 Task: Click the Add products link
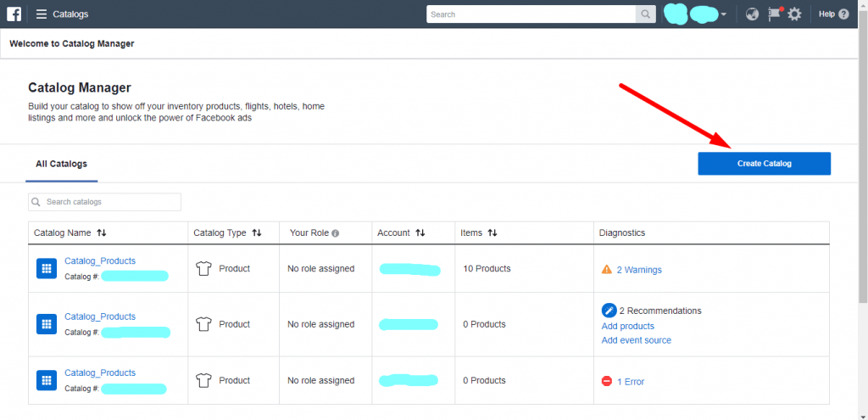(x=628, y=326)
